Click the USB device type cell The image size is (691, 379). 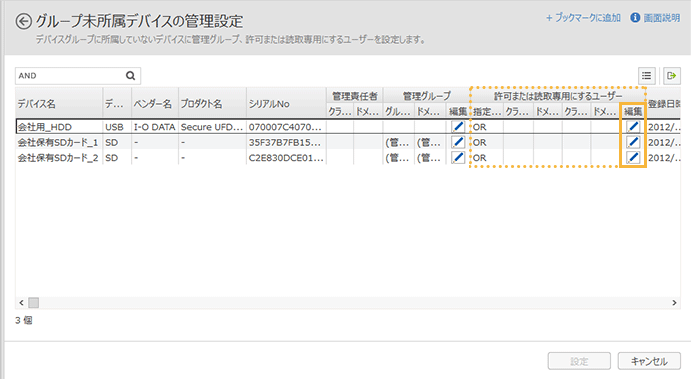coord(117,127)
